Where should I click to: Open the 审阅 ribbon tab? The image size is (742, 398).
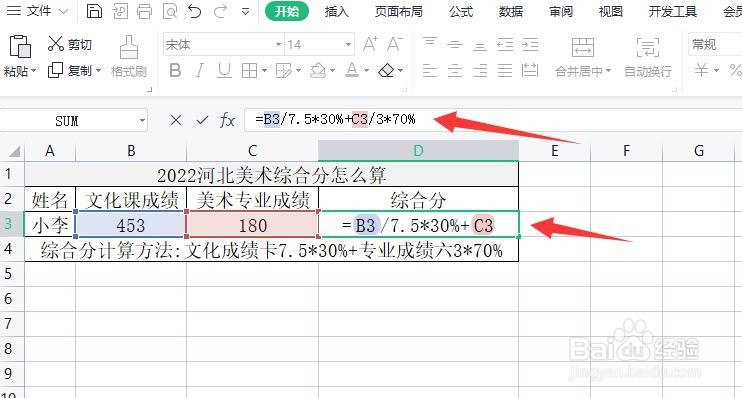(x=561, y=11)
